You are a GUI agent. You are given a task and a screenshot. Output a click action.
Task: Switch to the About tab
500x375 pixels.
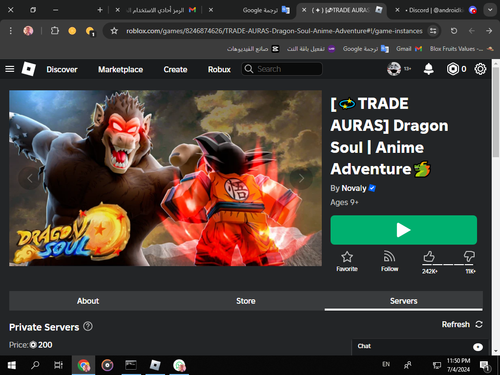[x=88, y=301]
